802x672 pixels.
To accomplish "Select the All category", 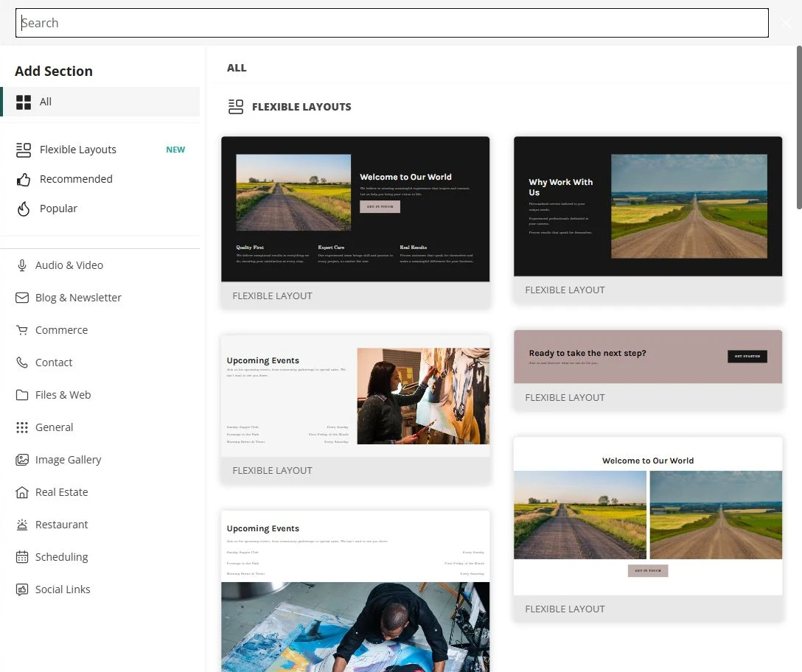I will [100, 102].
